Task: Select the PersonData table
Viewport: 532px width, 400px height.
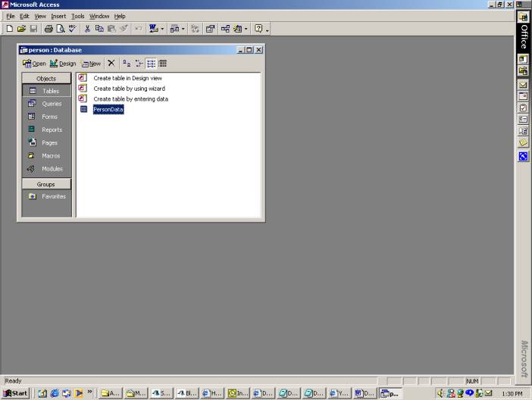Action: point(108,109)
